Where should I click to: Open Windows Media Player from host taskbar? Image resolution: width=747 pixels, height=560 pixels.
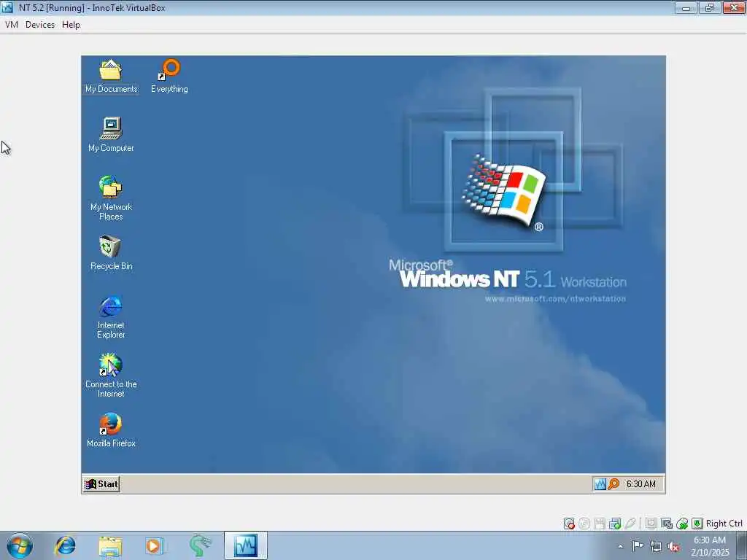pyautogui.click(x=154, y=545)
